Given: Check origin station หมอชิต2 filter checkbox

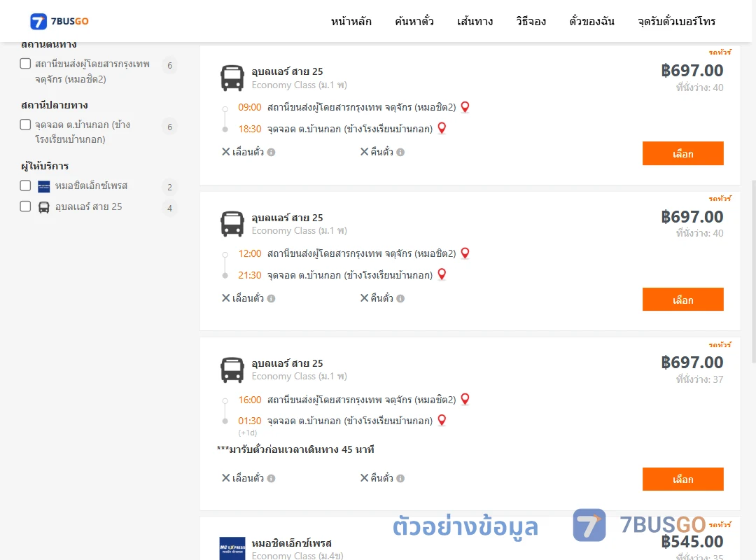Looking at the screenshot, I should (26, 64).
